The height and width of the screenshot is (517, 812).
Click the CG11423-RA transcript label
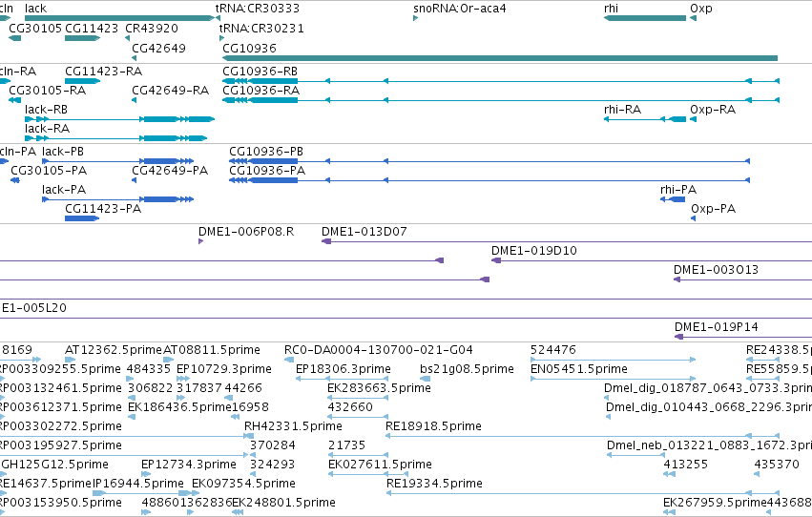pos(104,71)
